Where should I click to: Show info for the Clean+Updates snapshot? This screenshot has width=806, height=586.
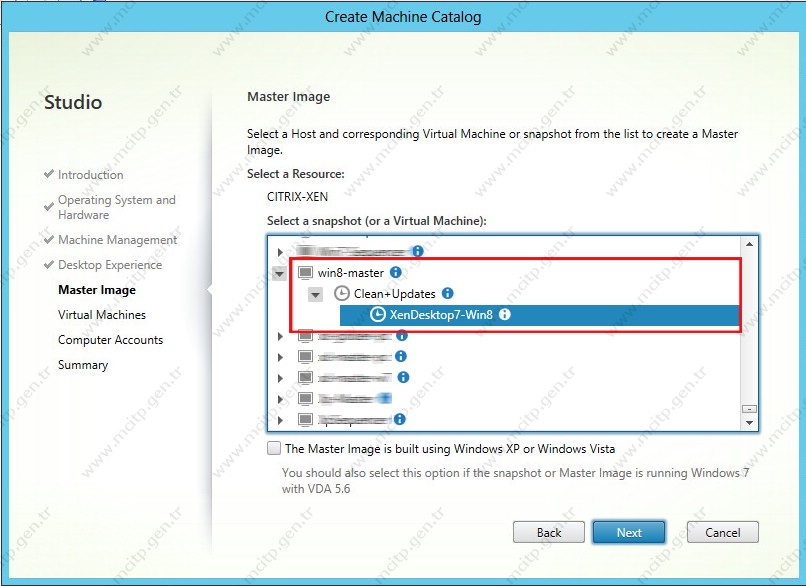(x=448, y=293)
